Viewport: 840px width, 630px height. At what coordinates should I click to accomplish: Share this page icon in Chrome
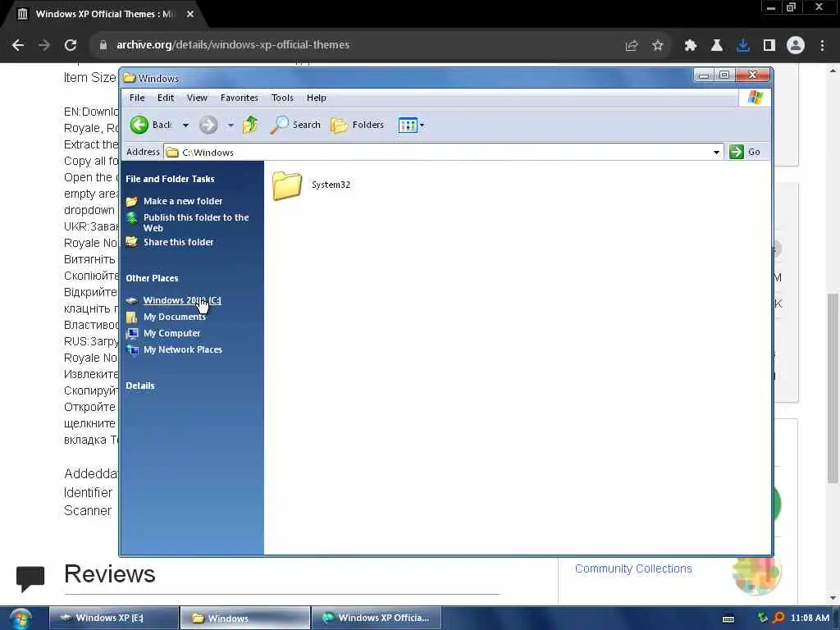click(632, 46)
